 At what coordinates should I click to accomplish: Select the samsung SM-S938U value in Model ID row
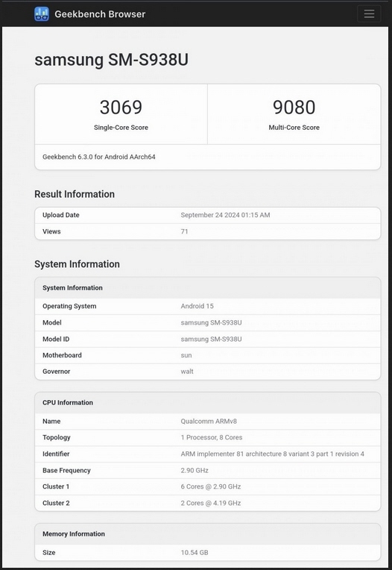211,339
